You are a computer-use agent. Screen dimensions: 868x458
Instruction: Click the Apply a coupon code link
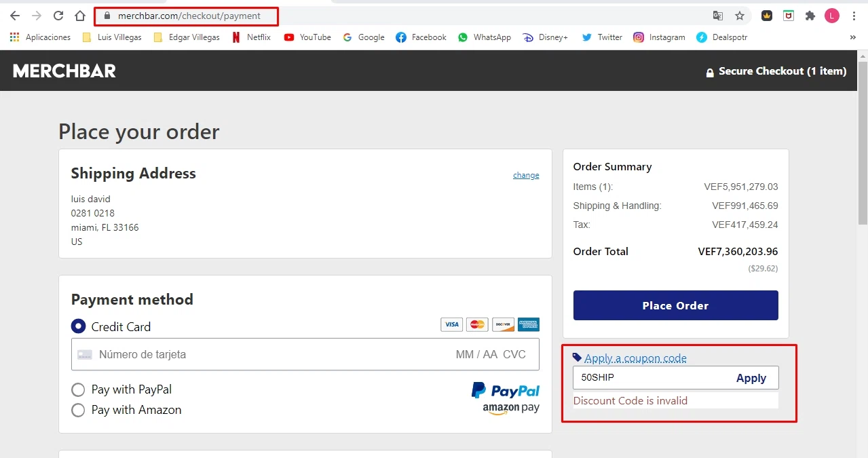click(x=635, y=358)
